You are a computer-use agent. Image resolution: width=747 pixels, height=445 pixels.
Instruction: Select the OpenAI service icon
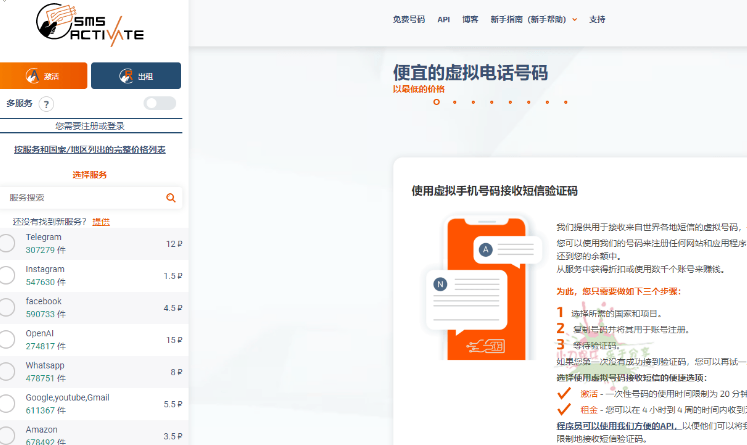tap(7, 339)
